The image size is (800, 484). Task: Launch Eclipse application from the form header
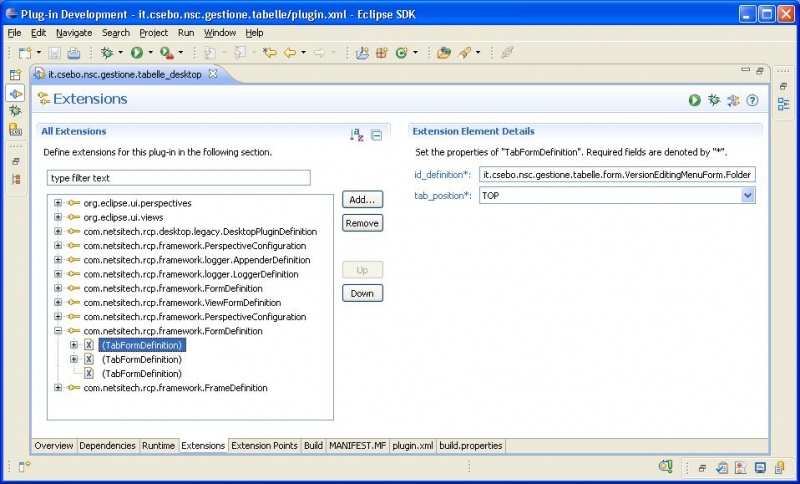694,100
